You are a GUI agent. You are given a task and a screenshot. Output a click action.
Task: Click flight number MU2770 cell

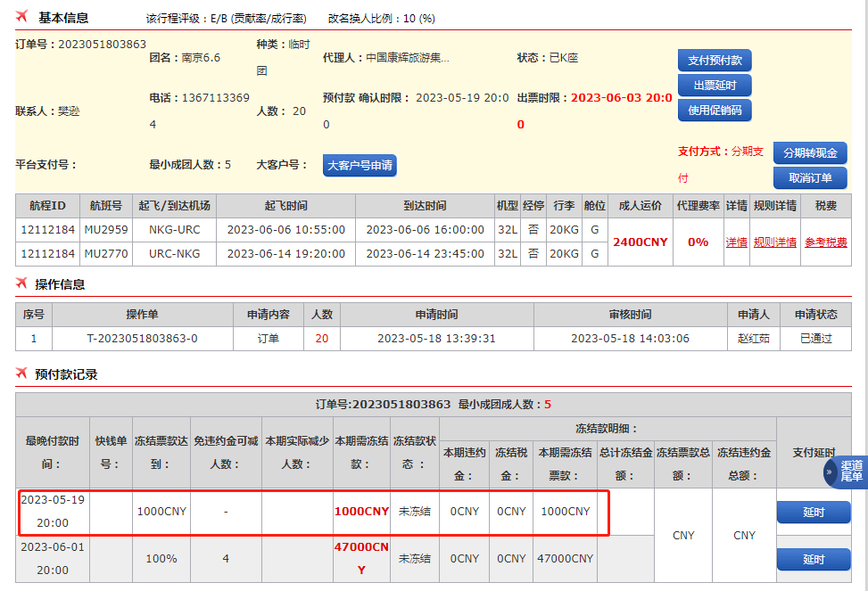pyautogui.click(x=105, y=253)
